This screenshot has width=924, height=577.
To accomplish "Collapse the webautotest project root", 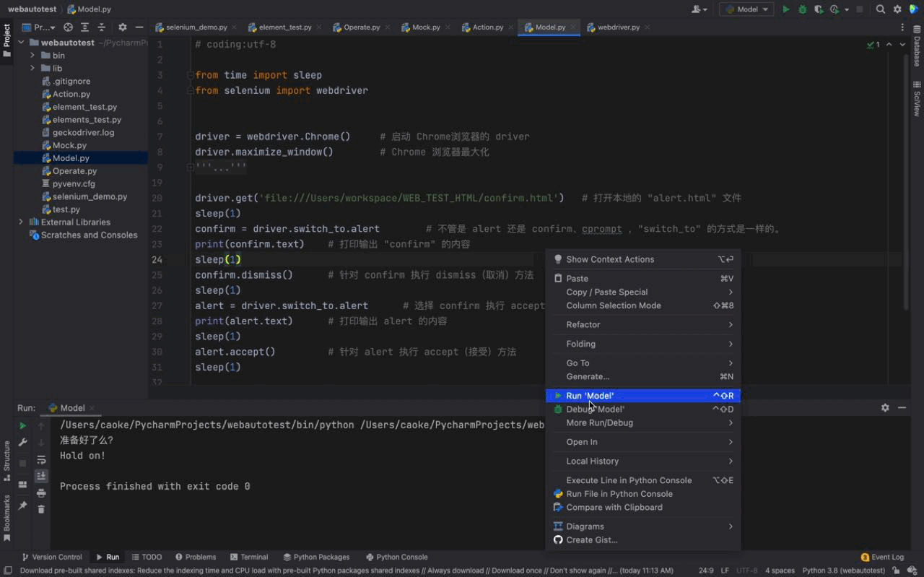I will tap(22, 43).
